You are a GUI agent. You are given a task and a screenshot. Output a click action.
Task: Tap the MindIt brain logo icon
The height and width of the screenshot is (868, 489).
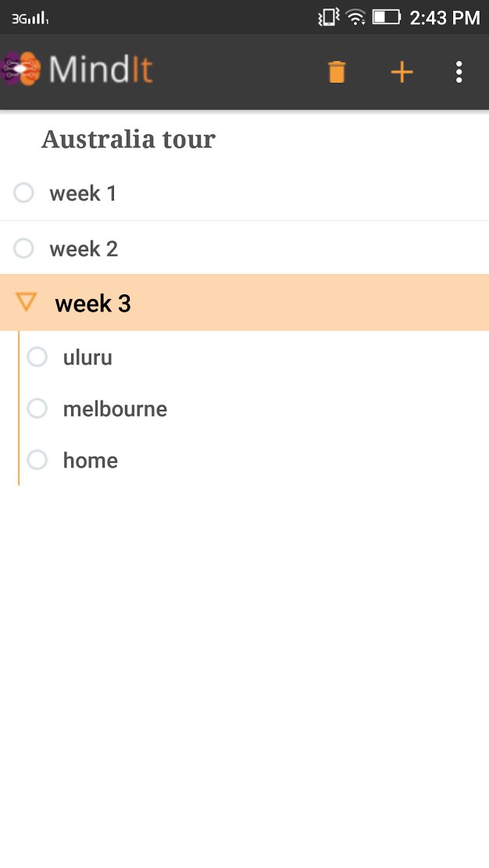tap(20, 69)
